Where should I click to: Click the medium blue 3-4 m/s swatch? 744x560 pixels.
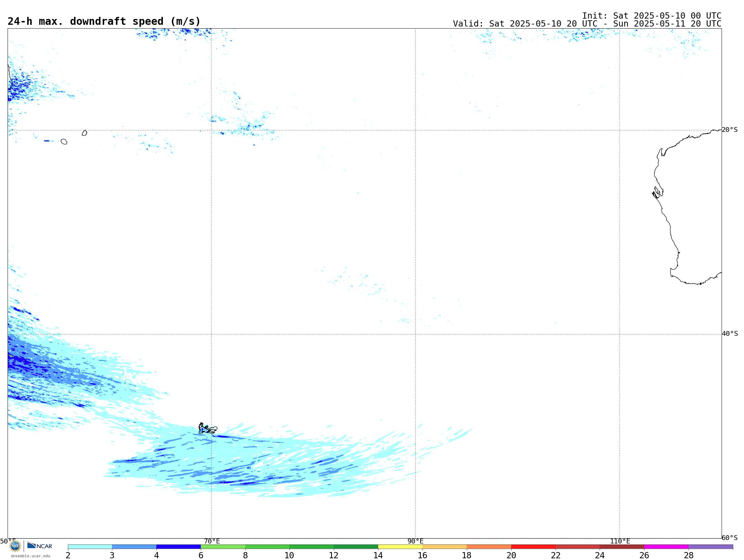pos(134,547)
